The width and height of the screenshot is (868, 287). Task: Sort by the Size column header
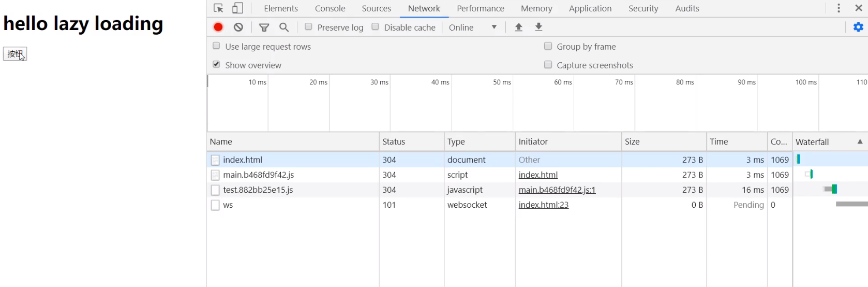point(664,141)
